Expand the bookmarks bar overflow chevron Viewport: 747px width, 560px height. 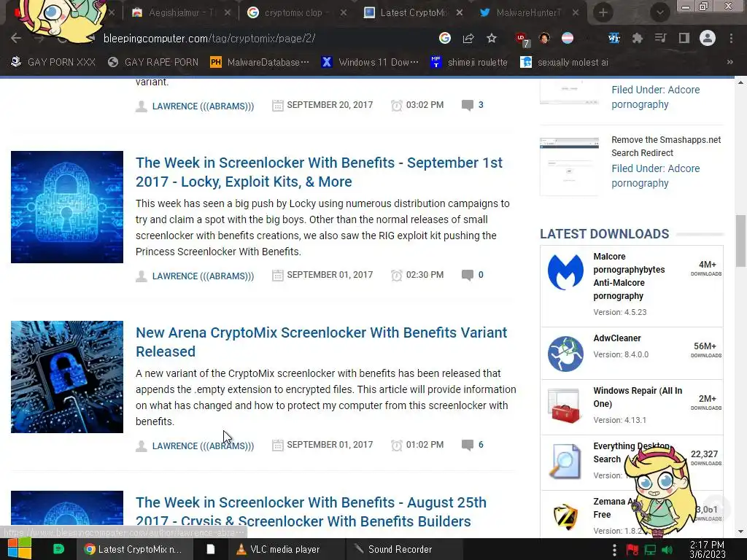(729, 62)
